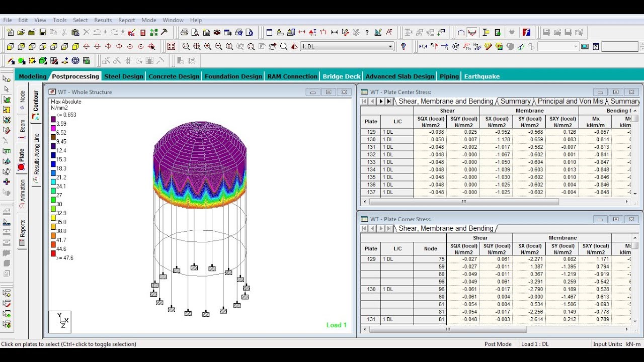Switch to the Concrete Design tab
Viewport: 644px width, 362px height.
point(174,76)
